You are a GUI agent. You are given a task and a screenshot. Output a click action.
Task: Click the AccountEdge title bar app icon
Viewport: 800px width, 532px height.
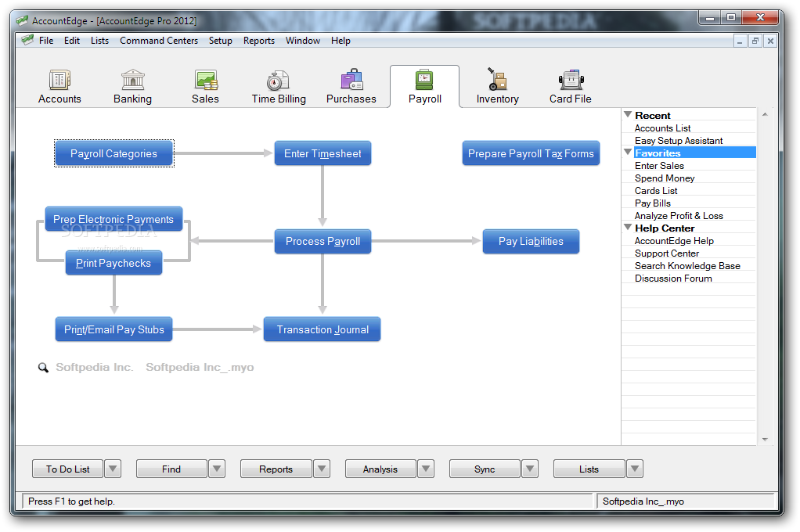click(x=22, y=20)
